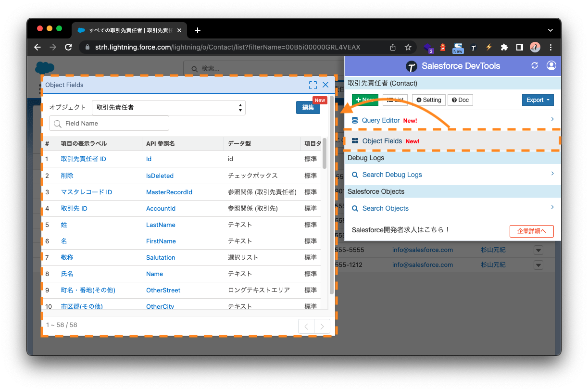Open the Export dropdown menu
The width and height of the screenshot is (588, 391).
click(538, 100)
